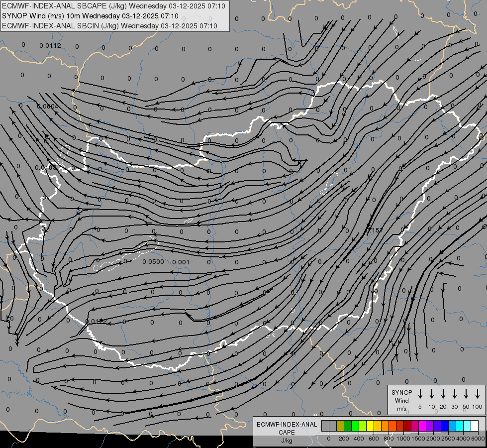Select the white CAPE swatch before 6000
The height and width of the screenshot is (448, 487).
474,426
